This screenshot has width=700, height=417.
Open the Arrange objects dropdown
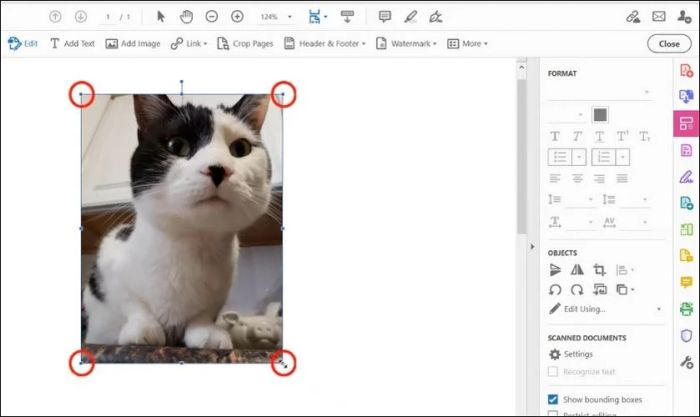click(x=625, y=290)
